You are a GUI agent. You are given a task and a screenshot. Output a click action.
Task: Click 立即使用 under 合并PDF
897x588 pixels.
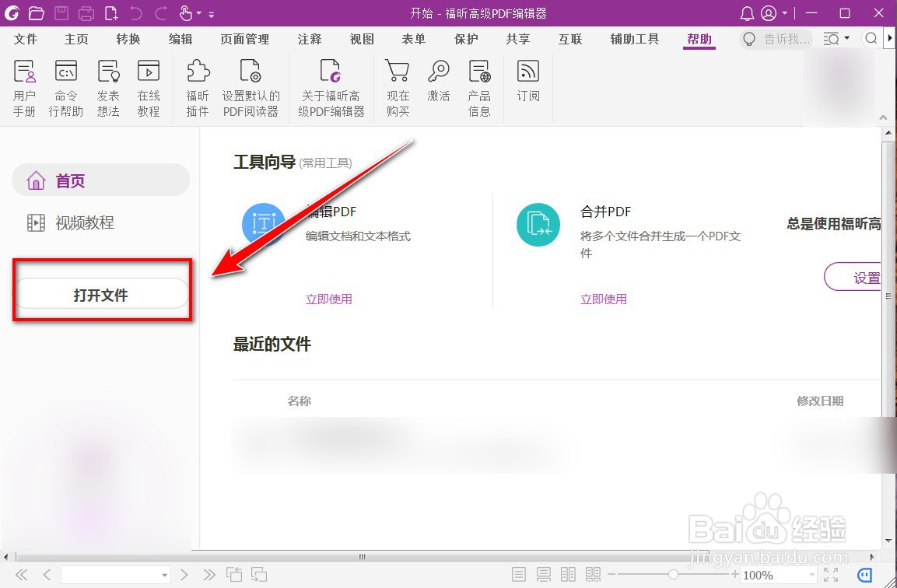[604, 299]
